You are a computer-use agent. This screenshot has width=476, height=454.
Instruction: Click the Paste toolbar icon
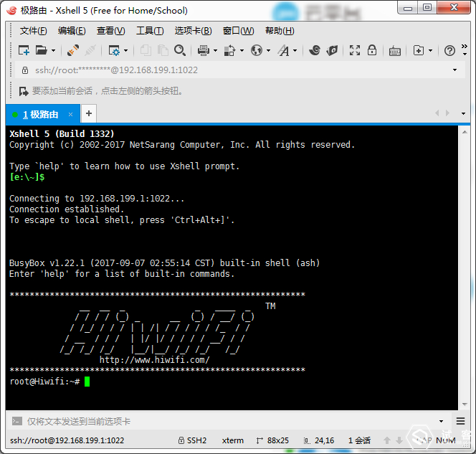click(163, 50)
